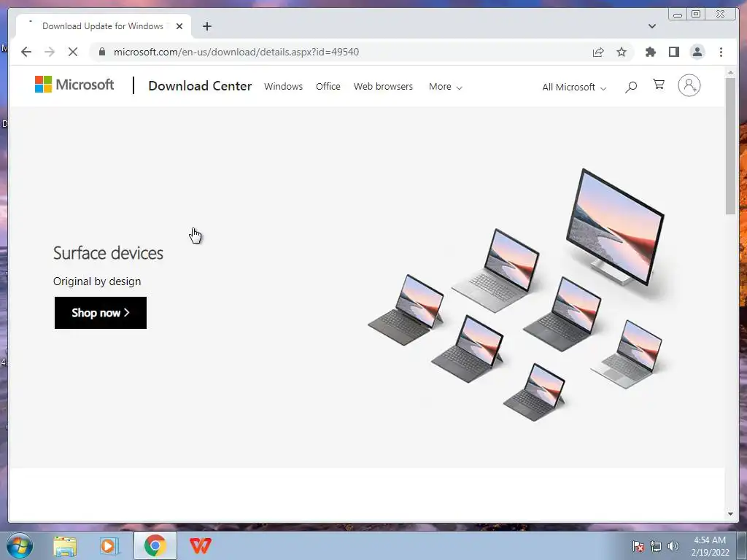Sign in with account icon
This screenshot has height=560, width=747.
tap(689, 86)
